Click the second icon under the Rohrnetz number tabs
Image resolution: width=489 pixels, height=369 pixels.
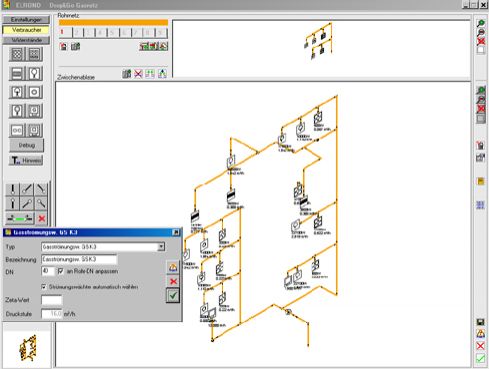click(x=76, y=46)
